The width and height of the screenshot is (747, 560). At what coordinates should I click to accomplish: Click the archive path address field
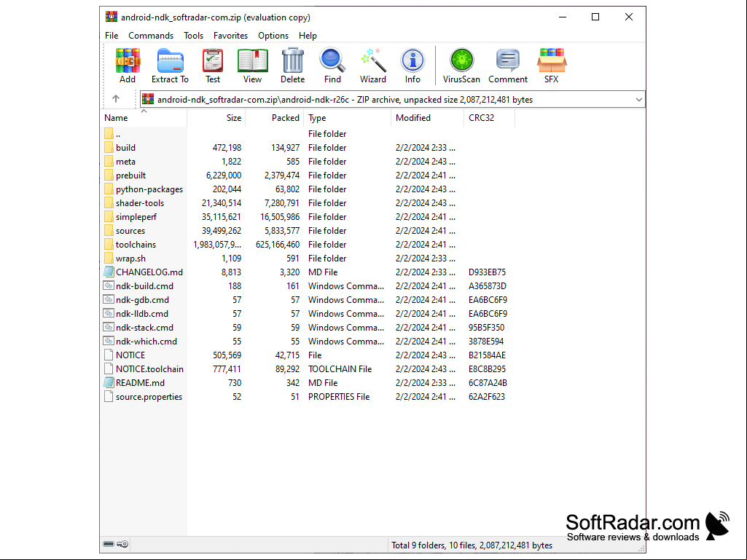click(x=393, y=100)
